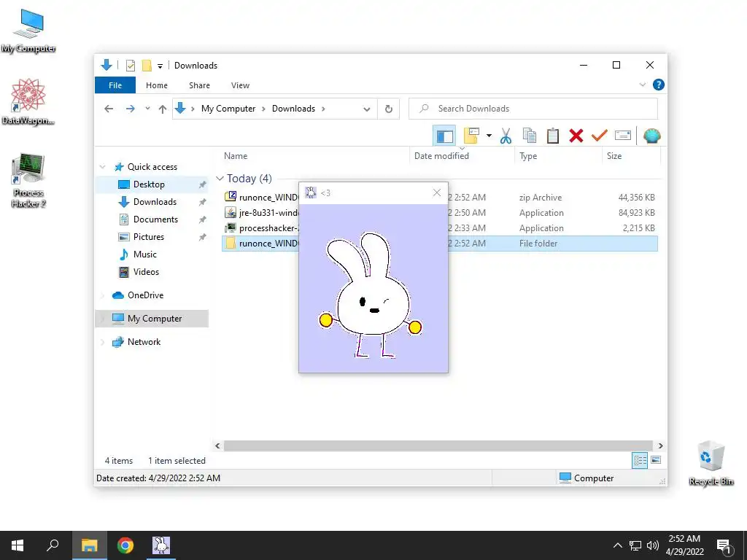Click Downloads in the address breadcrumb
Screen dimensions: 747x560
pos(293,109)
